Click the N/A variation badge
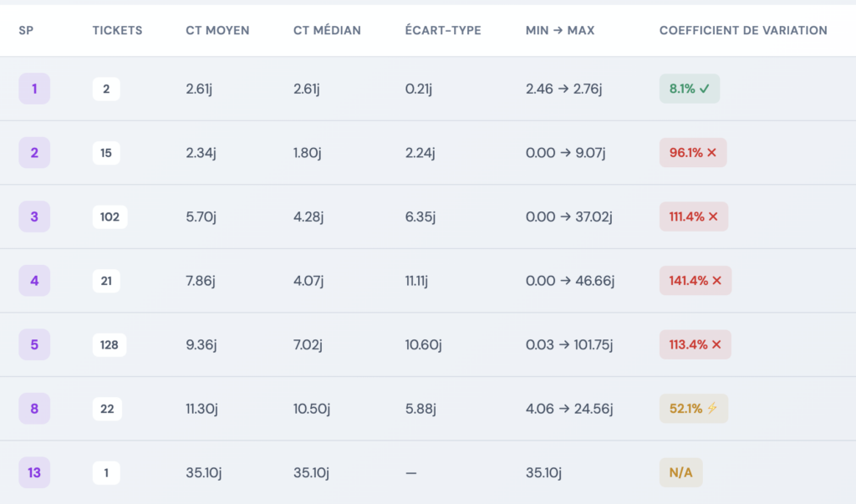 pos(680,473)
